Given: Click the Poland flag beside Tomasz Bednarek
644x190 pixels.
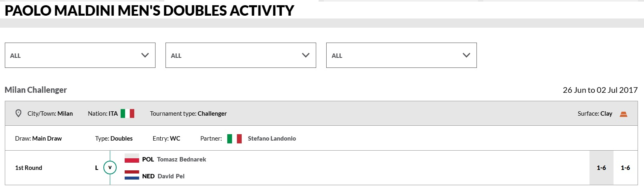Looking at the screenshot, I should tap(132, 159).
